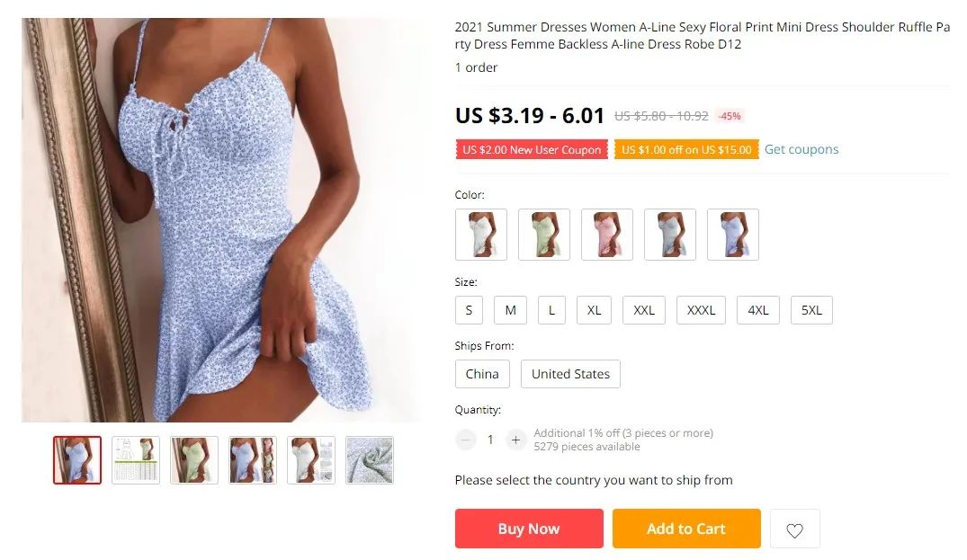Add item to wishlist with heart icon
Screen dimensions: 967x560
coord(794,529)
